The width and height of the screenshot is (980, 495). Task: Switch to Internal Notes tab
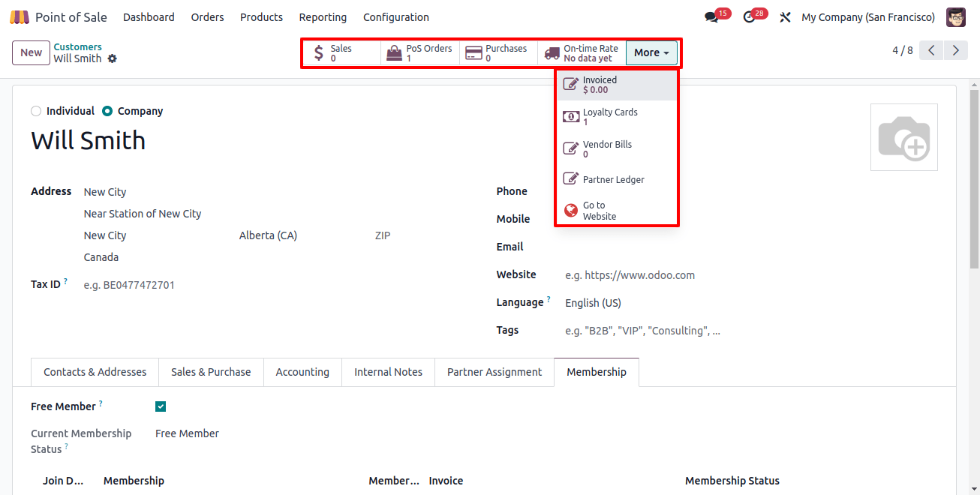388,372
